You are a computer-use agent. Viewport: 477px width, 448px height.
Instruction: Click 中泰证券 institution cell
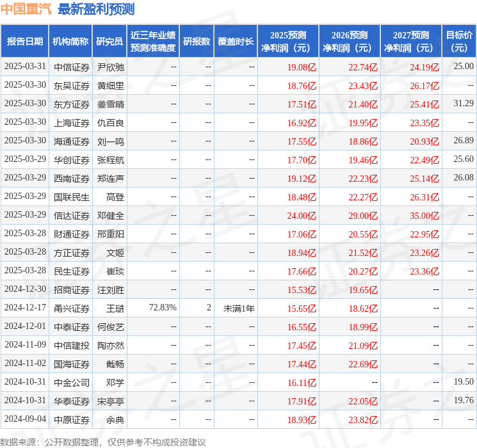pyautogui.click(x=72, y=327)
